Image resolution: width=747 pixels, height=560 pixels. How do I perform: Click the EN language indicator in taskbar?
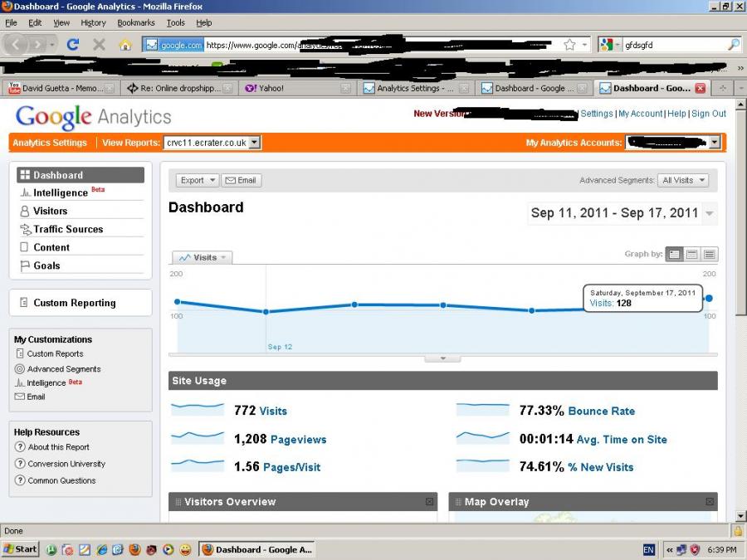coord(648,549)
